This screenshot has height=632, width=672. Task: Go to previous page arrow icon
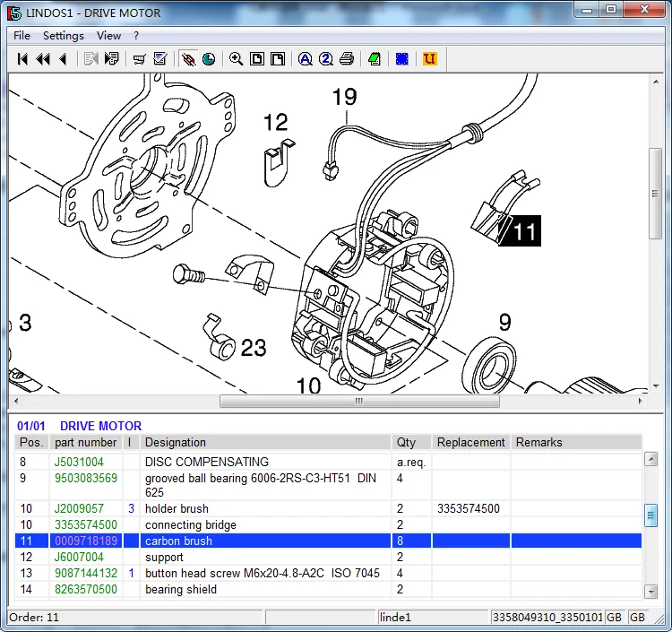[x=62, y=59]
